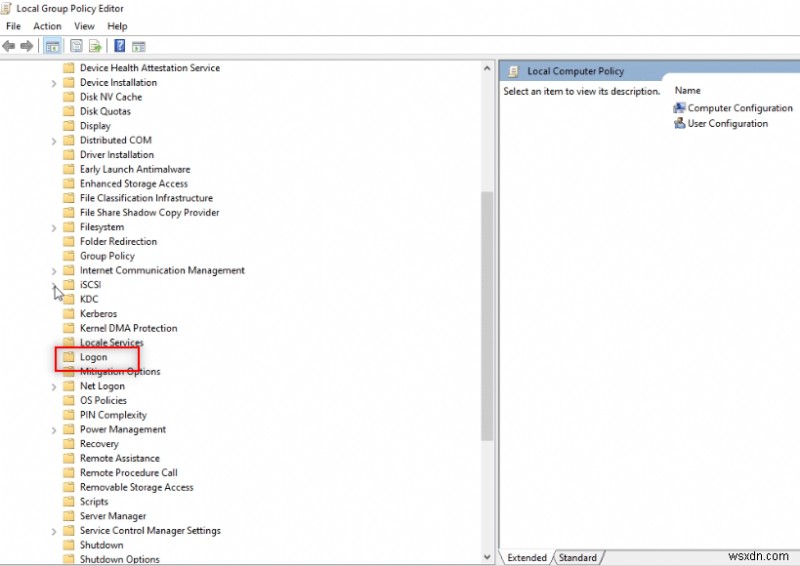Screen dimensions: 800x566
Task: Toggle Show/Hide Console Tree toolbar icon
Action: tap(53, 46)
